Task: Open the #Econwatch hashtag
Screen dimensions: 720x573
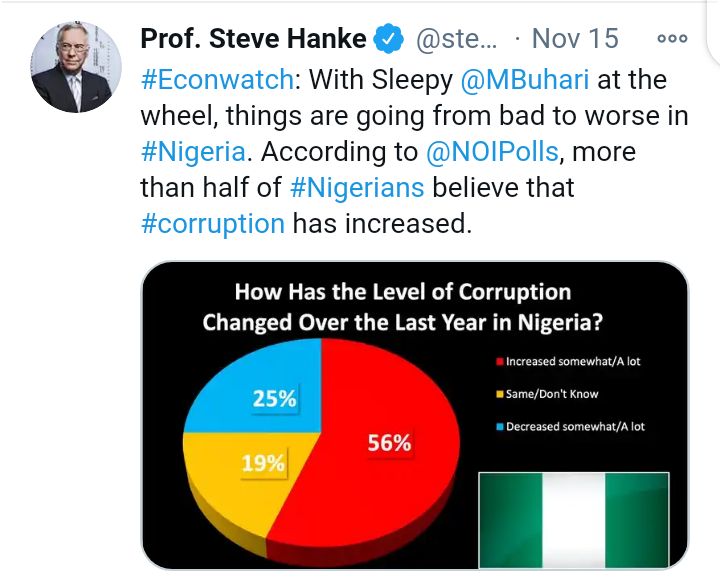Action: (217, 79)
